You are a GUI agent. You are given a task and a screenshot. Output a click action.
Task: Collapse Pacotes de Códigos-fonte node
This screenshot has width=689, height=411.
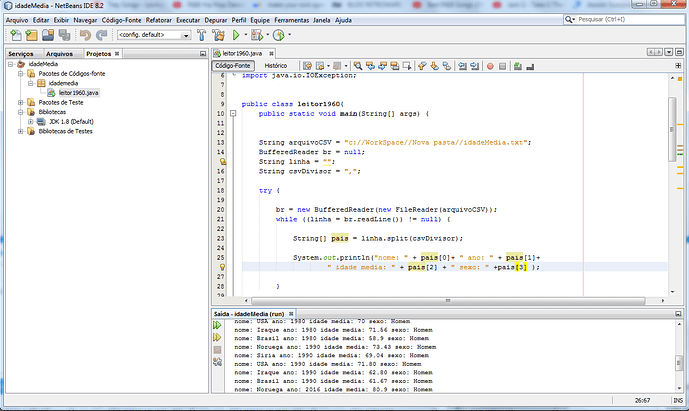point(21,74)
